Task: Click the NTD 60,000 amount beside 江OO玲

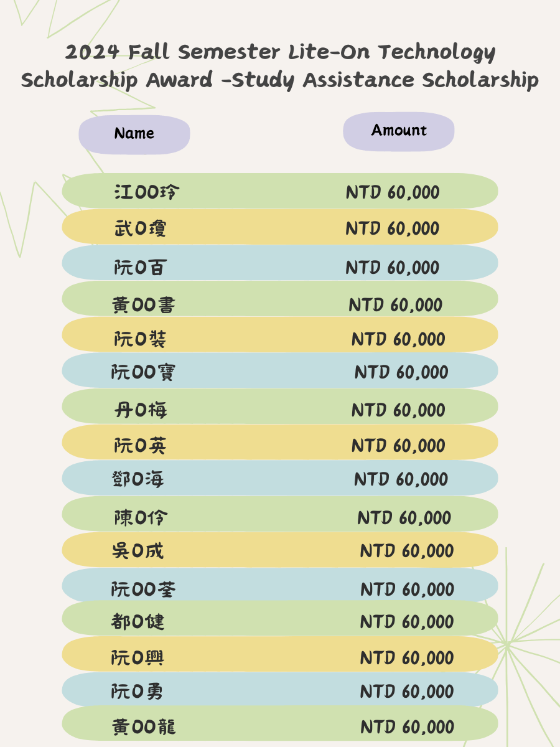Action: 393,192
